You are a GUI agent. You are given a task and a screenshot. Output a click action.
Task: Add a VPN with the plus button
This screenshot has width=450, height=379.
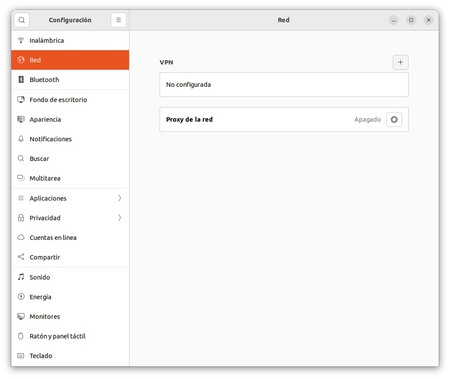coord(400,62)
